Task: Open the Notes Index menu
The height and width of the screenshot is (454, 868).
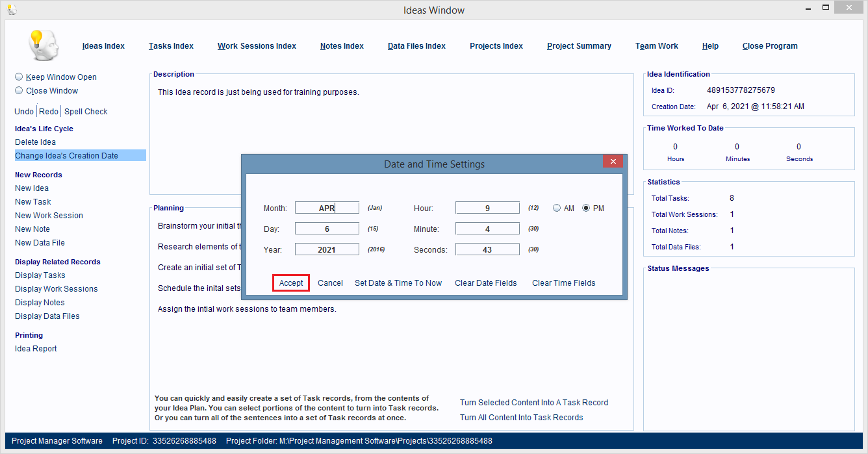Action: pyautogui.click(x=342, y=46)
